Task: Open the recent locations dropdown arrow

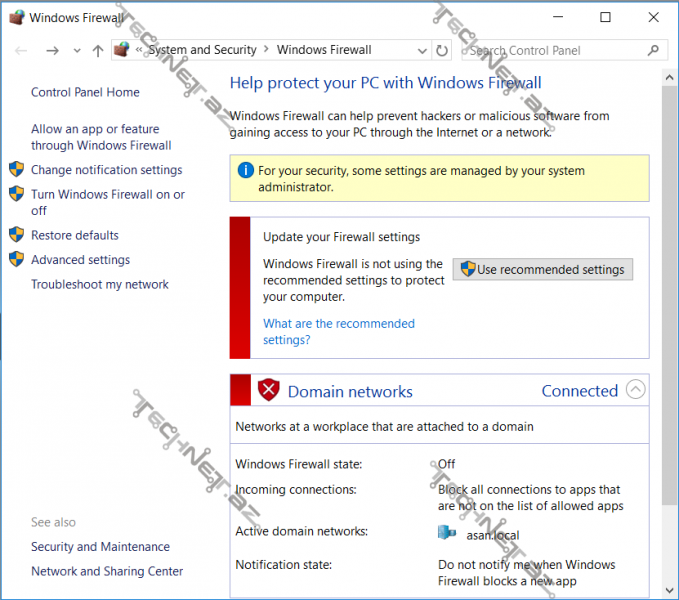Action: point(76,51)
